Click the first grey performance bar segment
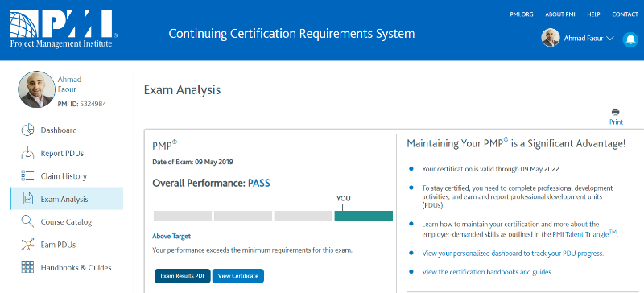644x293 pixels. click(x=183, y=217)
